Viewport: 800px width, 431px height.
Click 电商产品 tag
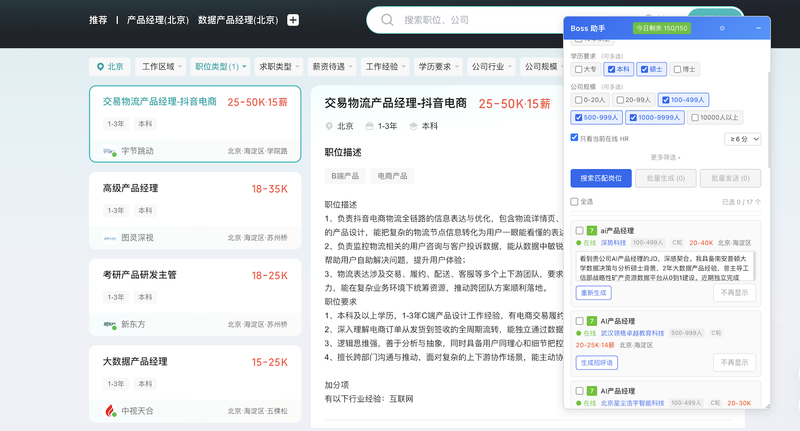(392, 176)
